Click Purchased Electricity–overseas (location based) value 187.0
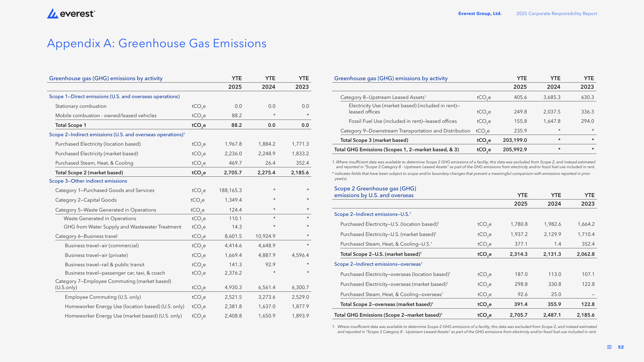The width and height of the screenshot is (644, 362). coord(521,274)
